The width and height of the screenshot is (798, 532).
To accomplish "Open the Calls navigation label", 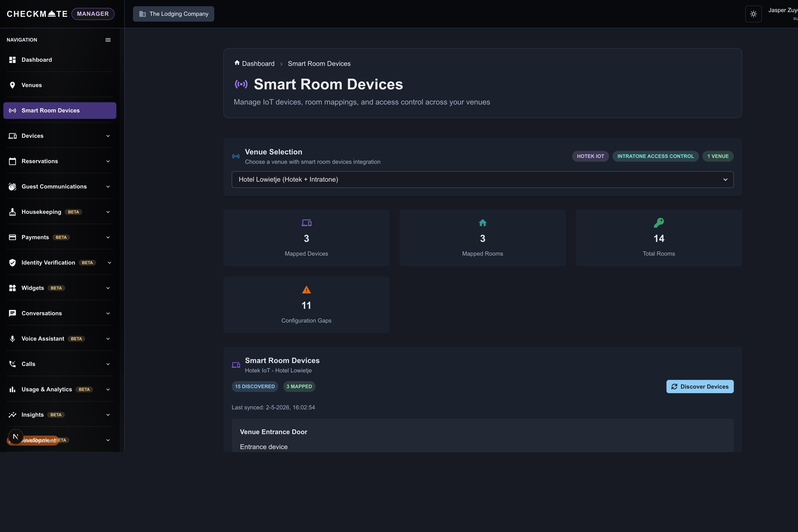I will (x=28, y=364).
